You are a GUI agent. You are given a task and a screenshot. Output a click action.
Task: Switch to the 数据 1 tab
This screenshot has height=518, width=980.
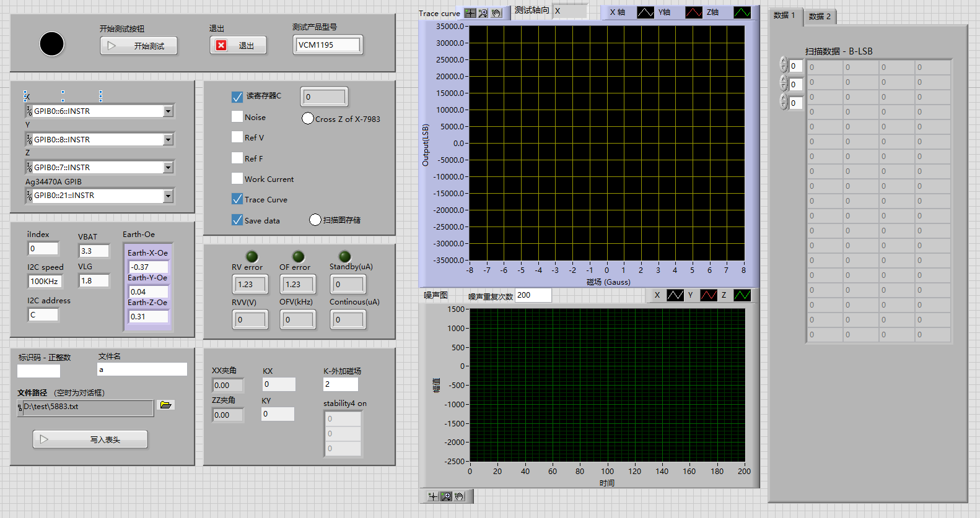click(784, 15)
